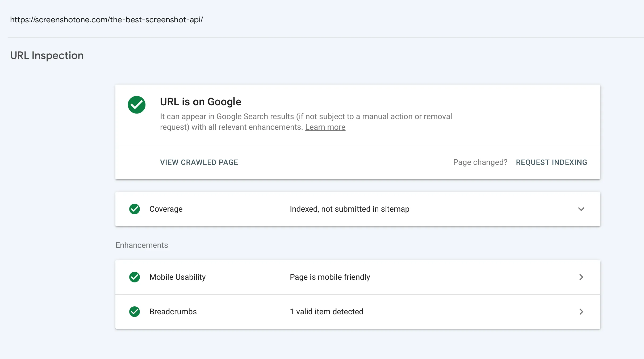Select the Coverage row
Screen dimensions: 644x359
tap(166, 209)
